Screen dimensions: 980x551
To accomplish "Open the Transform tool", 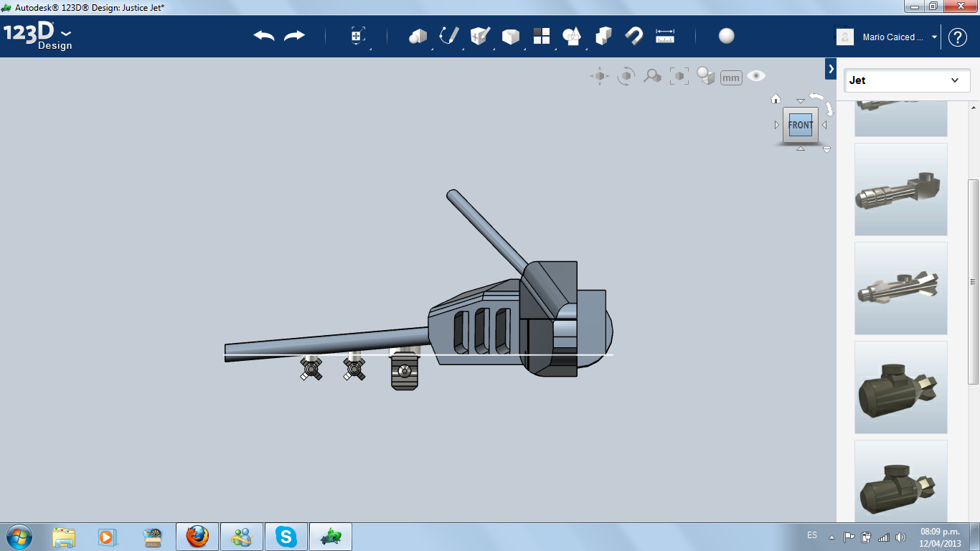I will 357,36.
